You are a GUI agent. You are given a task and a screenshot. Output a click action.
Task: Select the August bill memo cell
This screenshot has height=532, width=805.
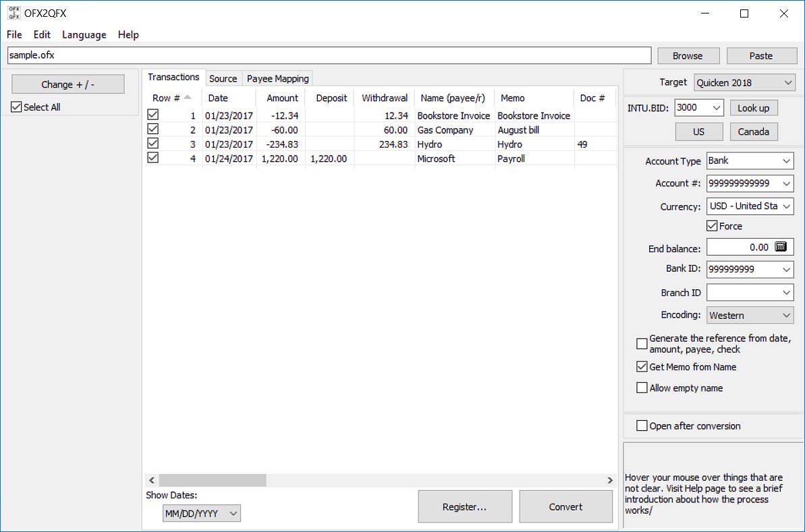point(534,129)
